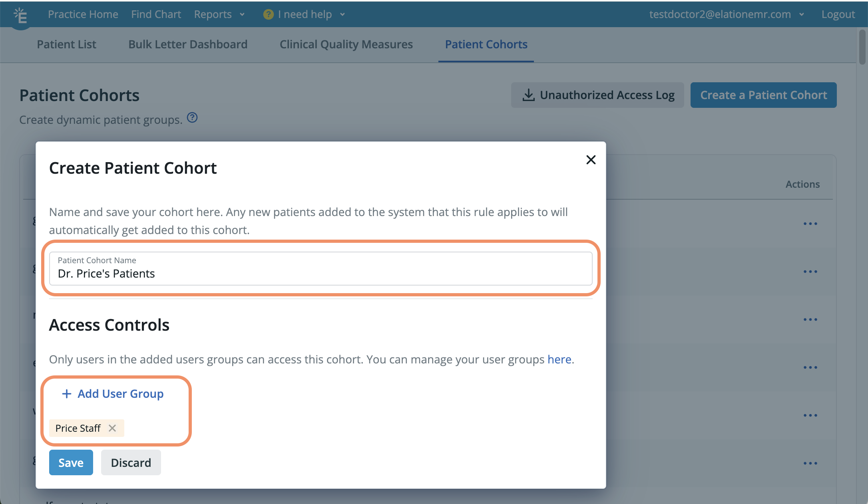The image size is (868, 504).
Task: Click the Elation logo icon
Action: point(20,16)
